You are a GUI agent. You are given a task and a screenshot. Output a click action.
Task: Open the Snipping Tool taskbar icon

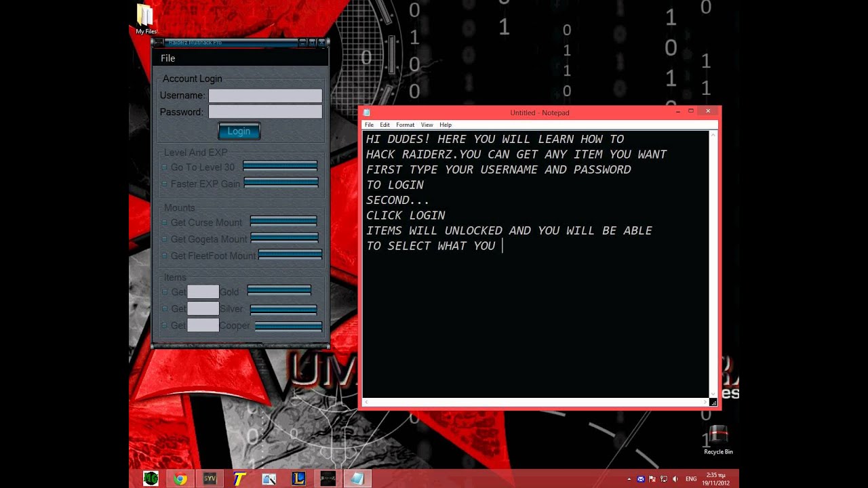coord(269,479)
